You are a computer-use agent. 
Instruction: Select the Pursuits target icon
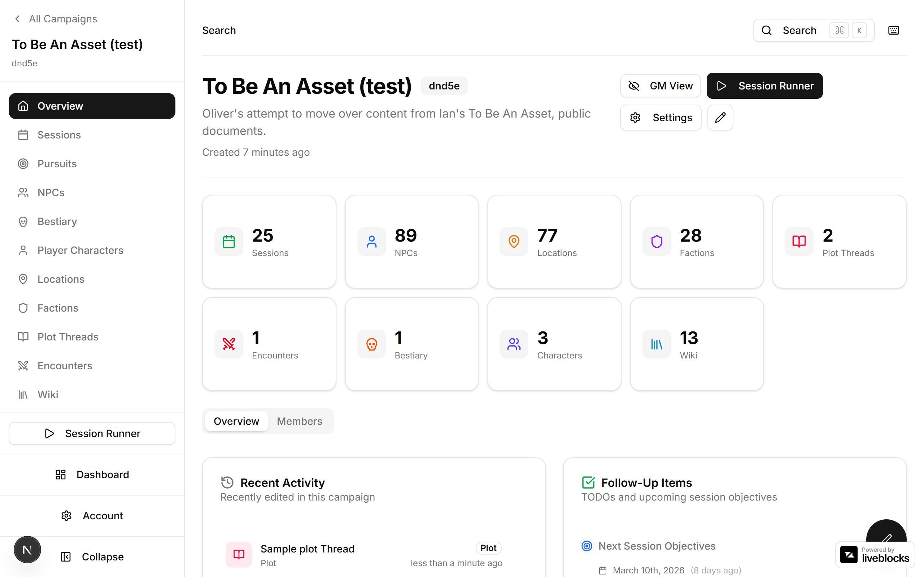click(x=23, y=164)
